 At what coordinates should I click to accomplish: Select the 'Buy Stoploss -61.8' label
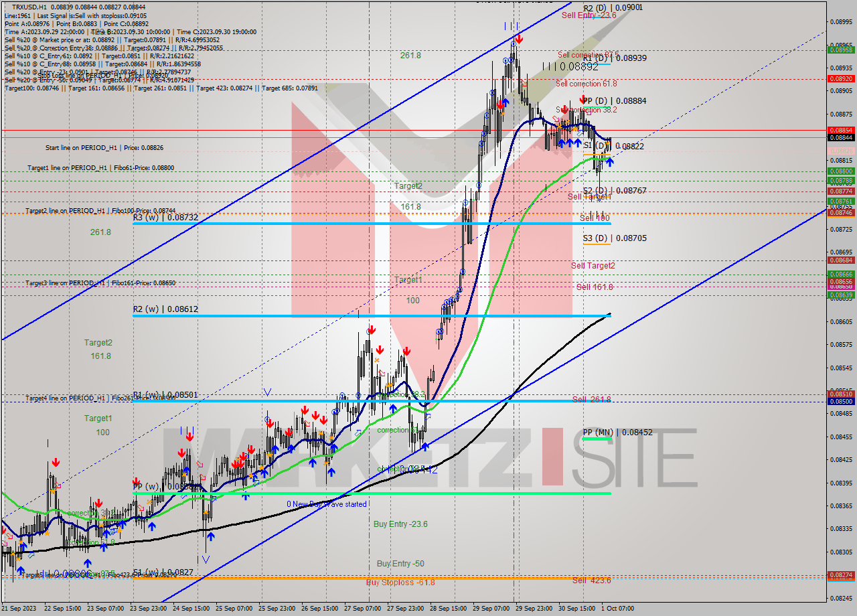[x=400, y=583]
